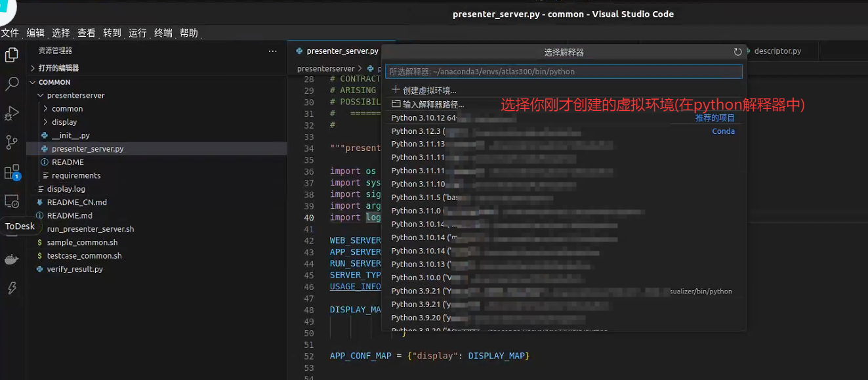This screenshot has width=868, height=380.
Task: Click folder icon beside 输入解释器路径
Action: [x=396, y=104]
